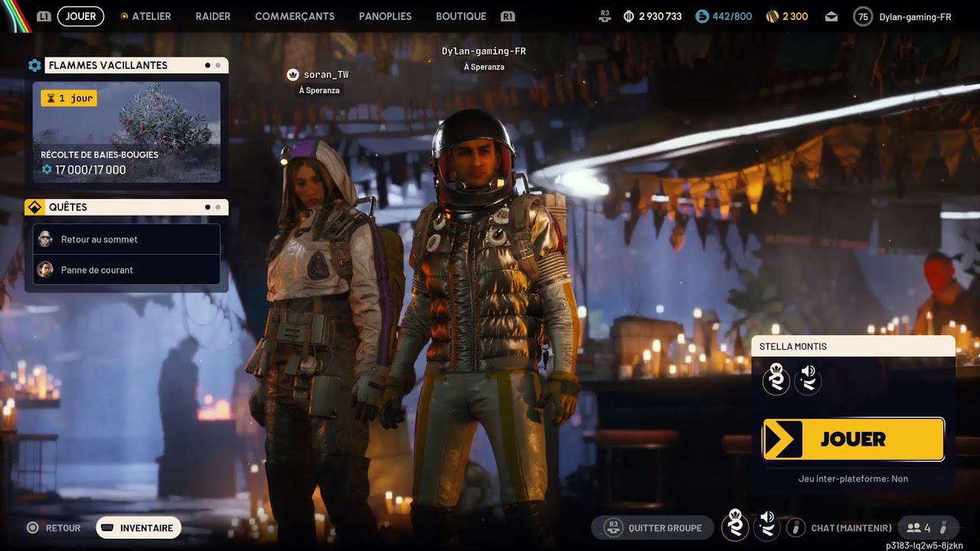This screenshot has height=551, width=980.
Task: Click the Retour button
Action: 54,528
